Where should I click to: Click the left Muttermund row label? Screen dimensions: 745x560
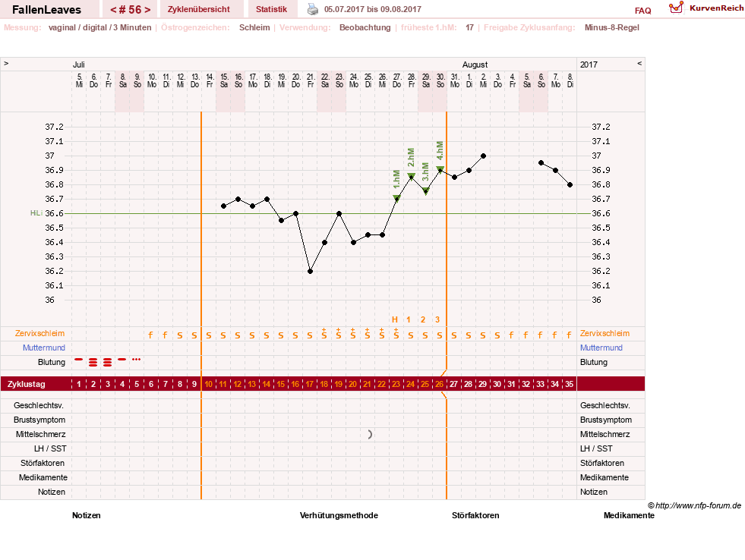pyautogui.click(x=44, y=348)
